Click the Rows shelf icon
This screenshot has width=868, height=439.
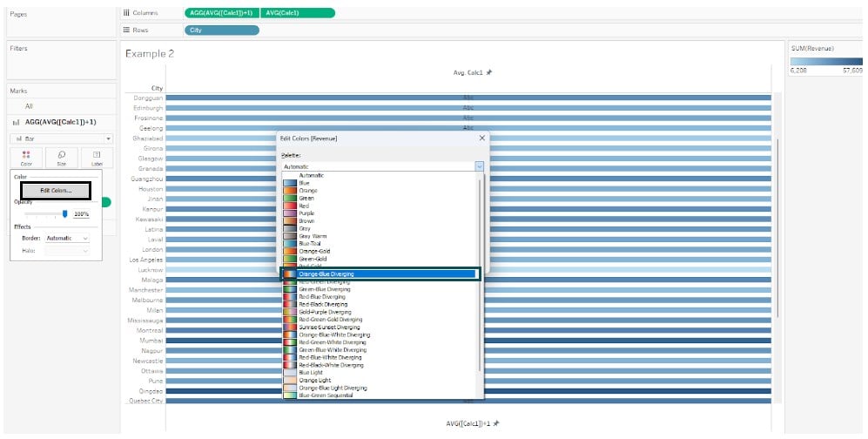126,30
